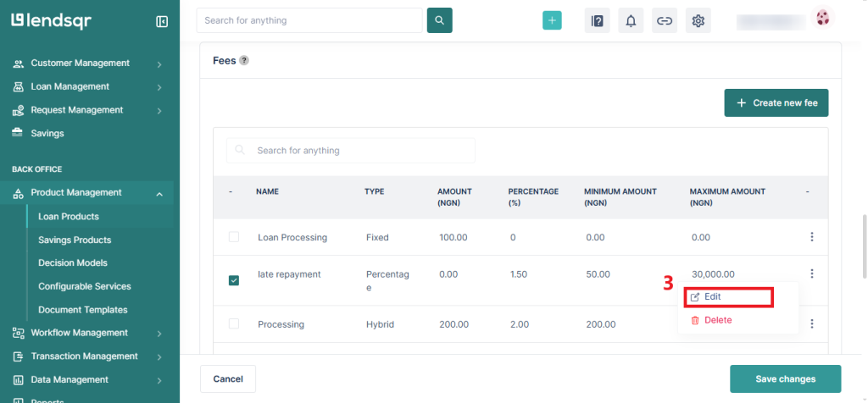Click the teal search magnifier button
This screenshot has height=403, width=868.
tap(439, 20)
